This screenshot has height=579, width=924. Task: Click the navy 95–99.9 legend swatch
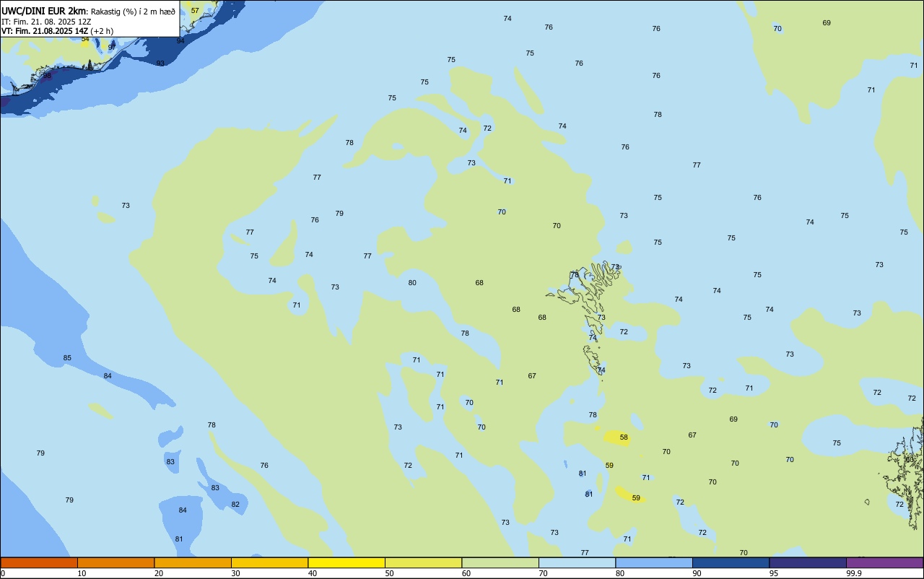click(x=808, y=562)
